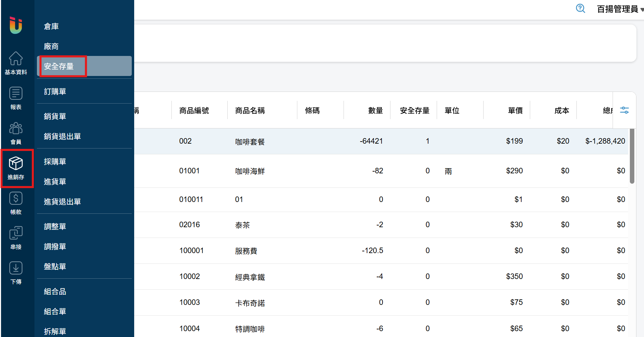This screenshot has height=337, width=644.
Task: Select the 咖啡套餐 product row
Action: [250, 142]
